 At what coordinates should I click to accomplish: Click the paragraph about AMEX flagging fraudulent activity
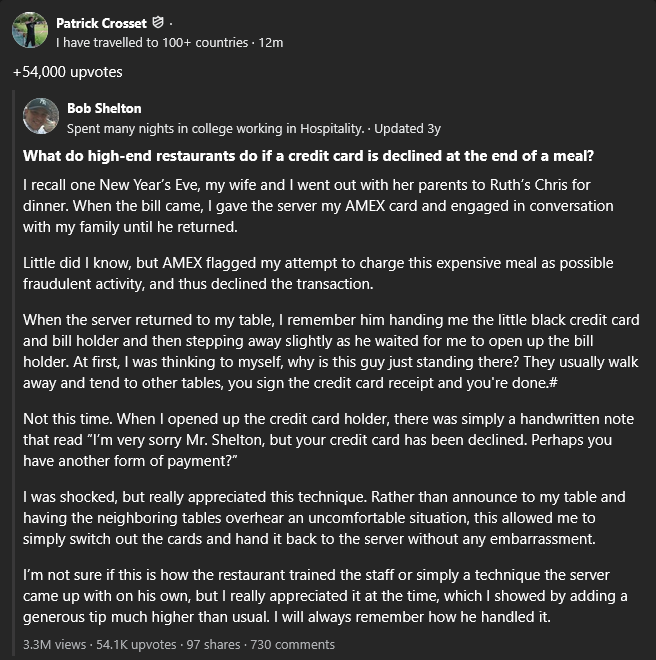(318, 273)
